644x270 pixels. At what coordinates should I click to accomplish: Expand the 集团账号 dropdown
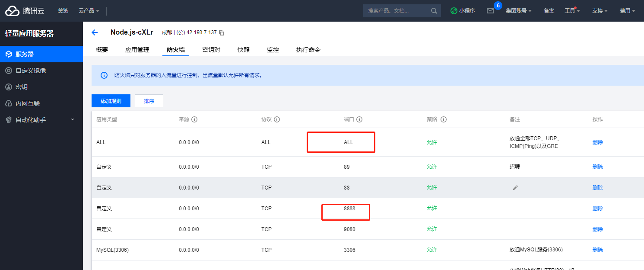point(518,11)
